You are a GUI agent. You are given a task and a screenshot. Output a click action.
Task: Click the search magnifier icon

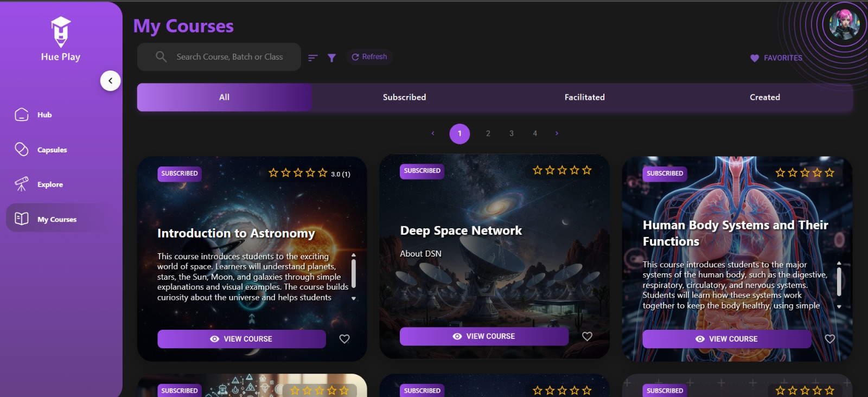click(x=161, y=56)
